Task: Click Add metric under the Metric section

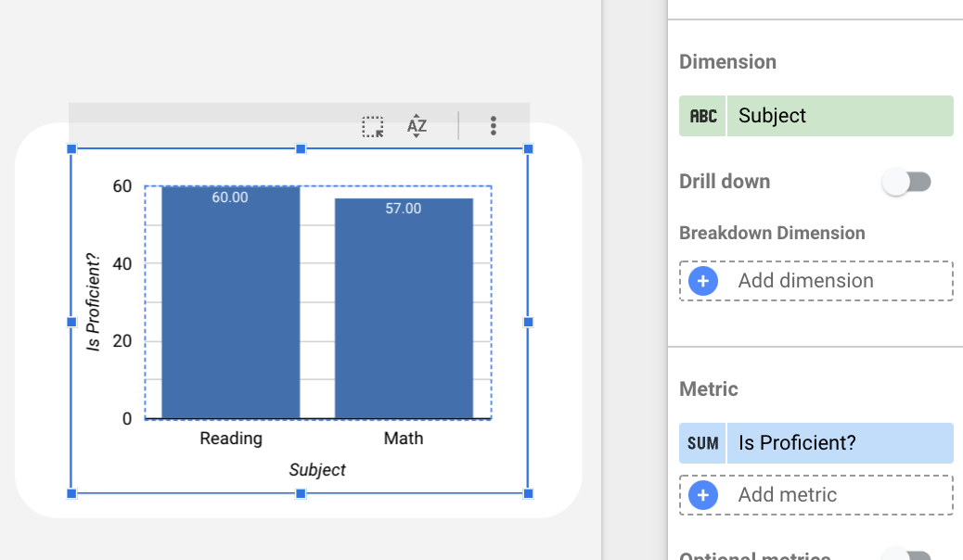Action: point(787,494)
